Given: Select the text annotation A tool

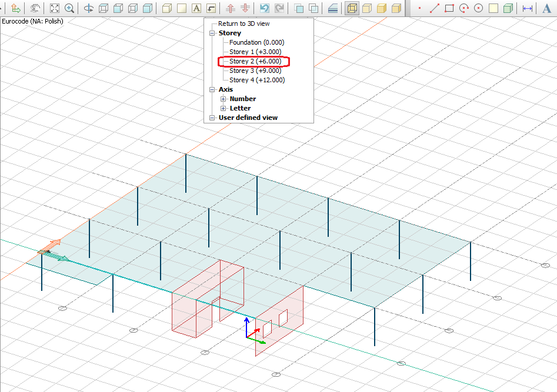Looking at the screenshot, I should point(546,8).
